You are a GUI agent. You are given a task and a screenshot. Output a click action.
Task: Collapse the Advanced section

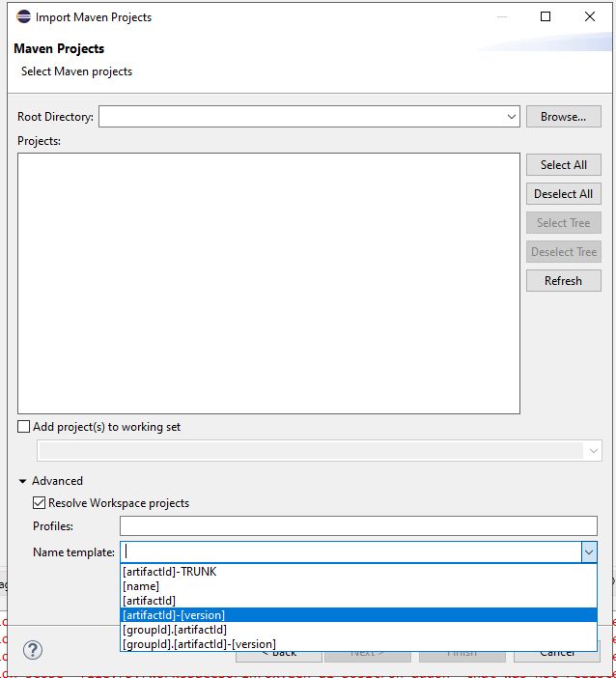point(23,481)
